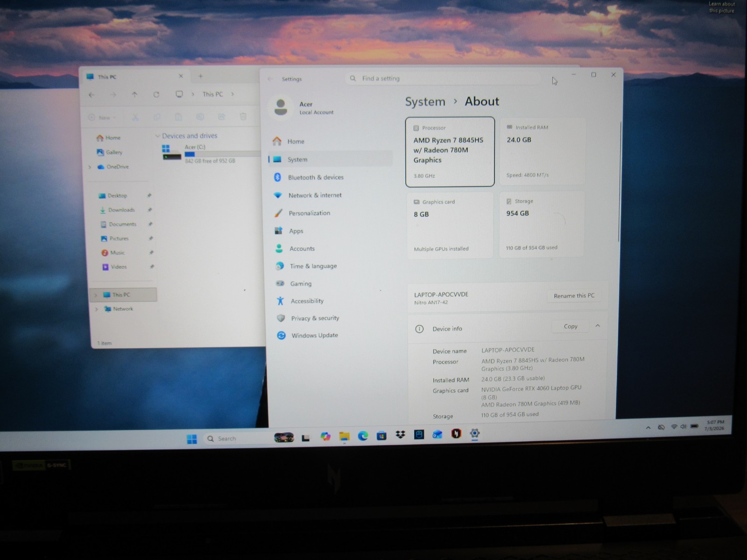Expand chevron after This PC in address bar

tap(233, 94)
